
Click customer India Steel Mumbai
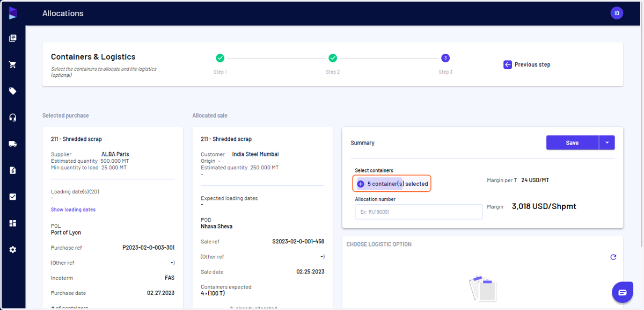pos(255,154)
